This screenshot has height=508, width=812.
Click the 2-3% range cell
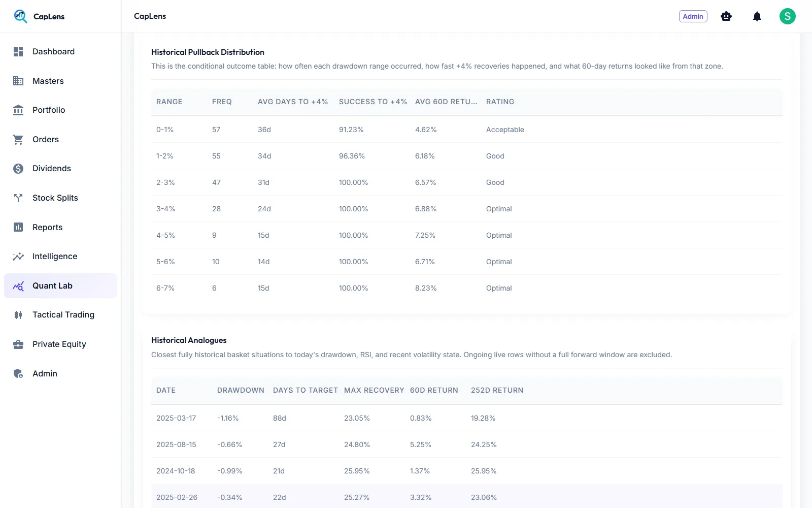[x=165, y=182]
